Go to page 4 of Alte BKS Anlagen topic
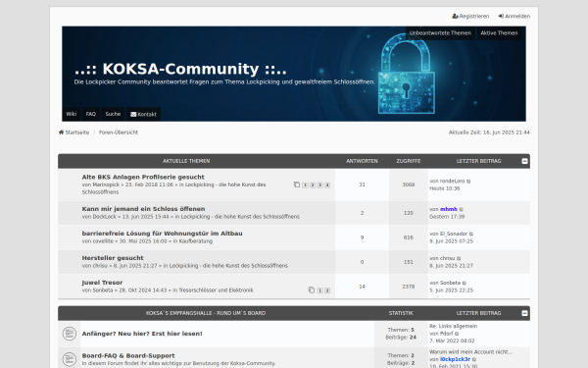Screen dimensions: 588x368 [327, 185]
